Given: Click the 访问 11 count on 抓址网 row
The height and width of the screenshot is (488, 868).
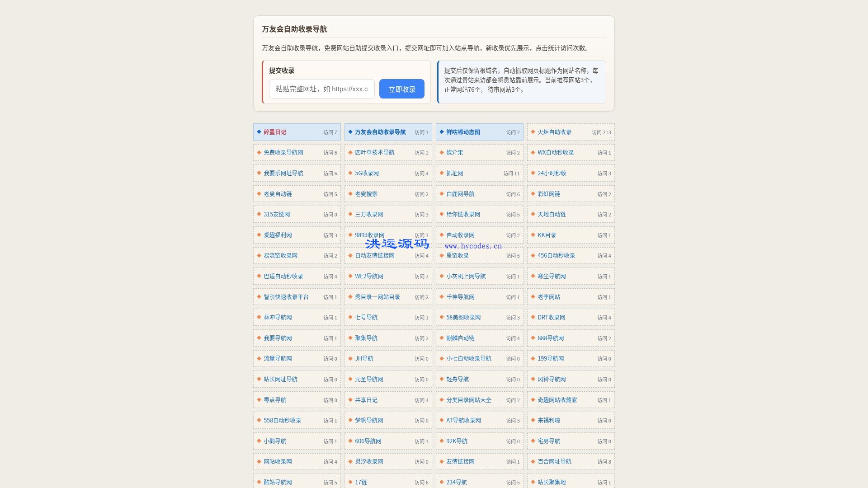Looking at the screenshot, I should click(511, 174).
